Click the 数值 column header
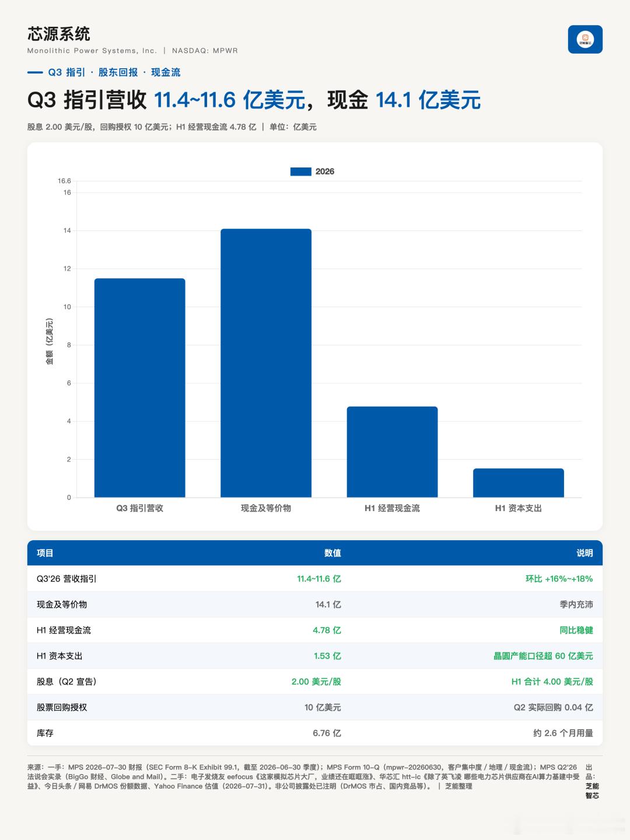The width and height of the screenshot is (630, 840). (332, 553)
